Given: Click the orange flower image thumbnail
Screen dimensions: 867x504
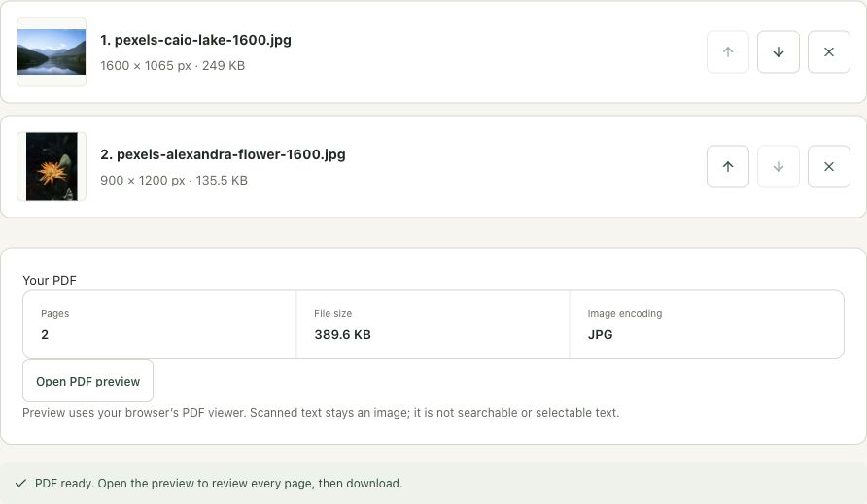Looking at the screenshot, I should point(52,166).
